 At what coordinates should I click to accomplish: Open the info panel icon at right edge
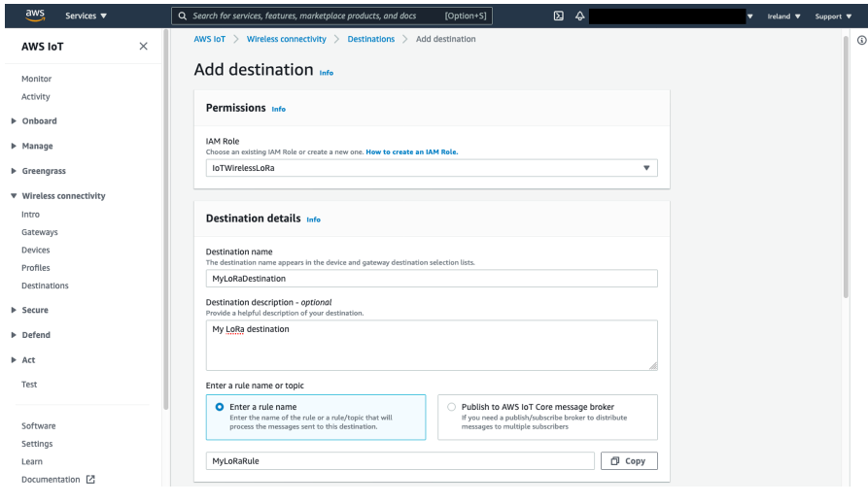pyautogui.click(x=862, y=40)
